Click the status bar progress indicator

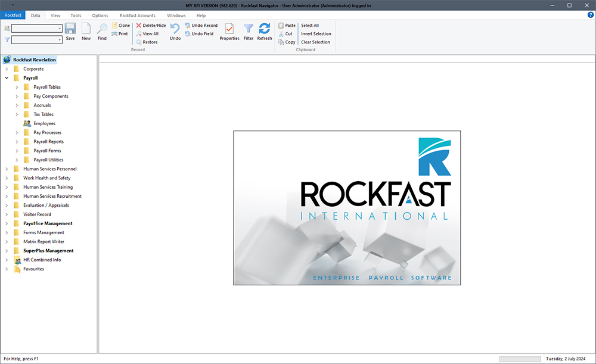click(520, 359)
